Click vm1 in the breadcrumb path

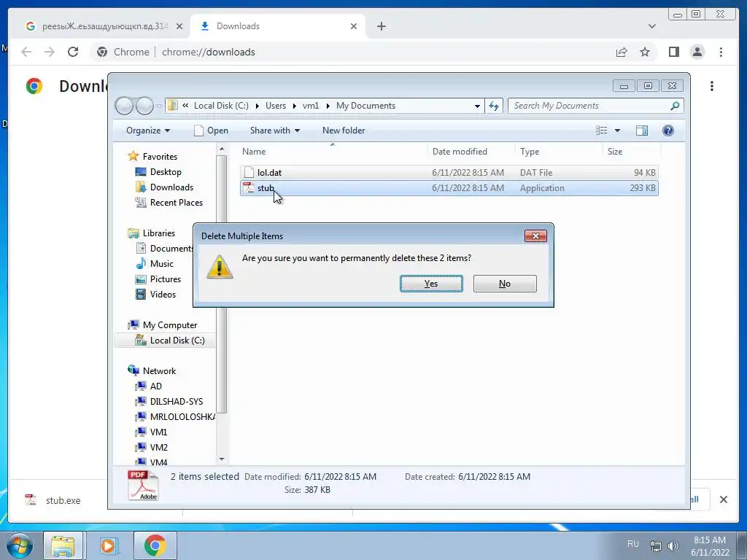tap(311, 106)
